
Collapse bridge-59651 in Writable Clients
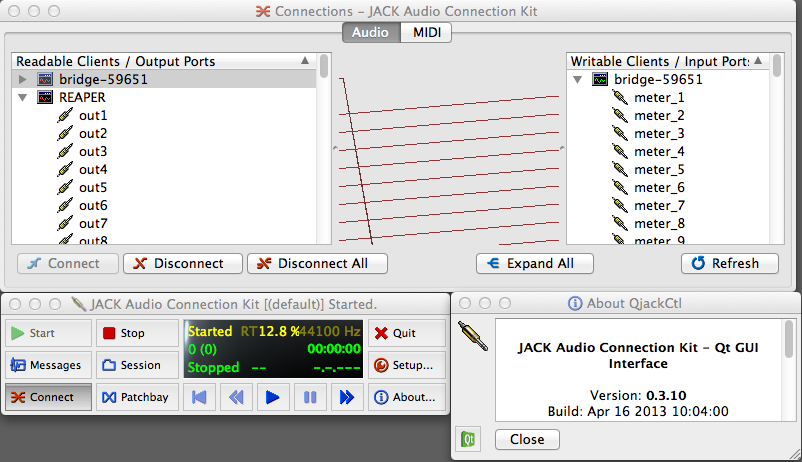click(x=577, y=79)
